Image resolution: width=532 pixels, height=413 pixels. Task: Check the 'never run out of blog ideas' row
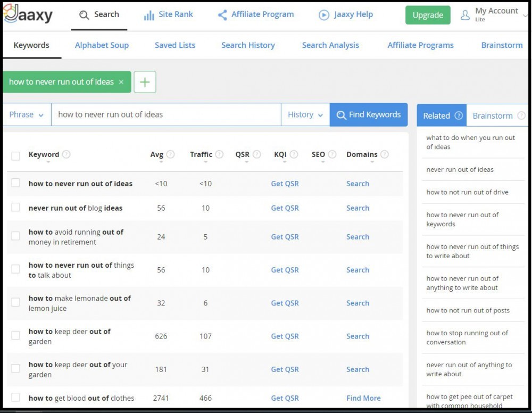pos(15,207)
